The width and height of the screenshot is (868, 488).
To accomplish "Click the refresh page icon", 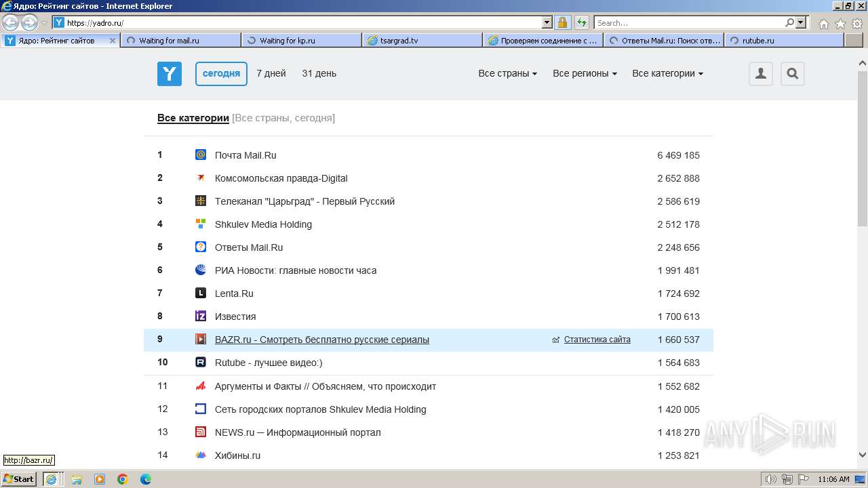I will (x=581, y=22).
